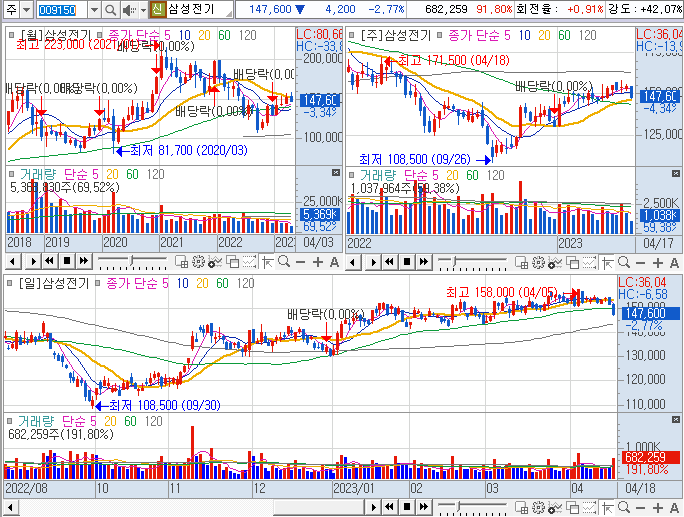Close the weekly volume panel with x

pyautogui.click(x=676, y=174)
